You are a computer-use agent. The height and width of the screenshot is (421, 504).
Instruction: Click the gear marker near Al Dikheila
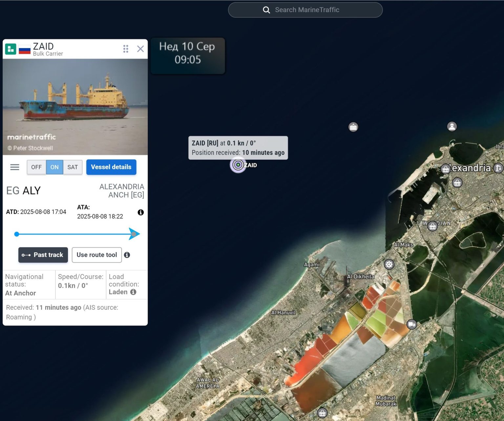point(389,264)
